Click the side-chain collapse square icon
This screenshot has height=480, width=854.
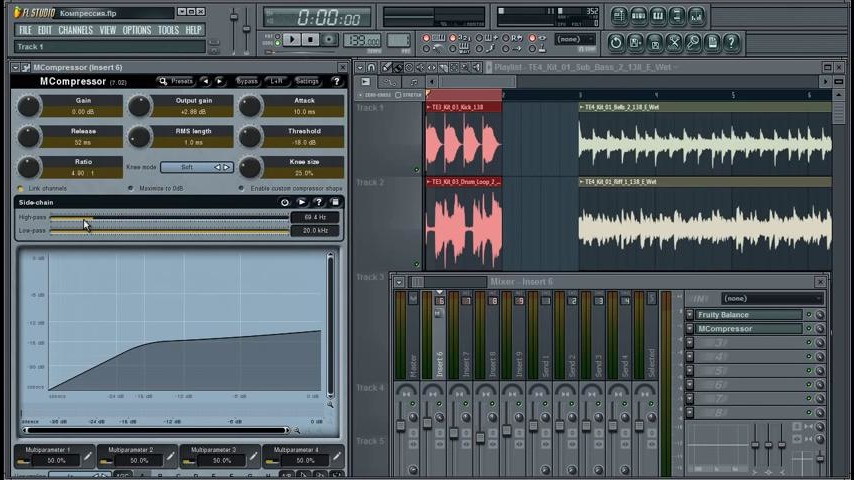pyautogui.click(x=335, y=202)
